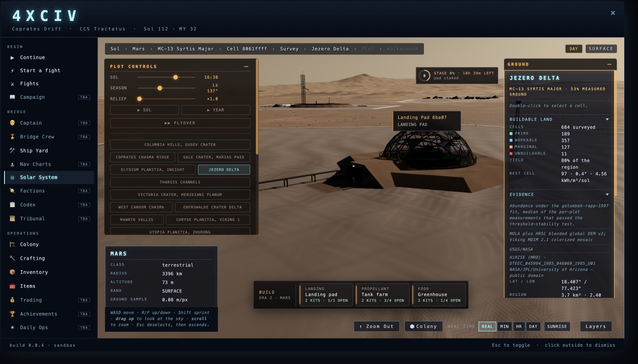Go to Mars in the breadcrumb
This screenshot has height=364, width=638.
[139, 49]
